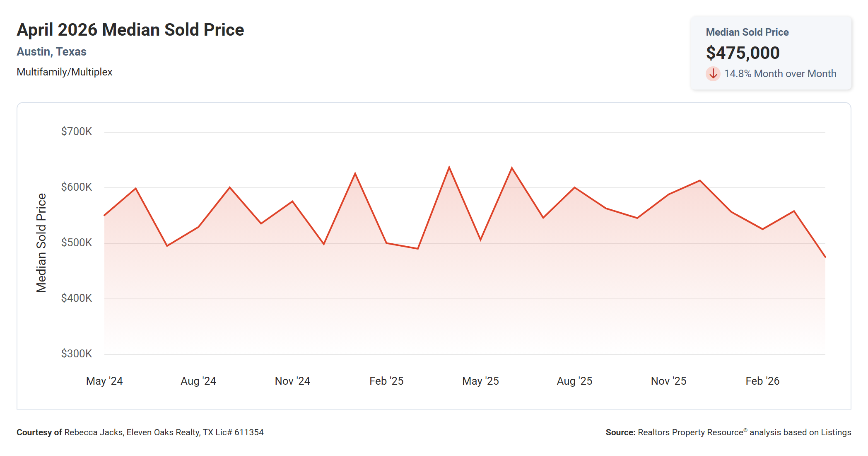Click the Courtesy of Rebecca Jacks credit line
The height and width of the screenshot is (456, 868).
pyautogui.click(x=140, y=432)
